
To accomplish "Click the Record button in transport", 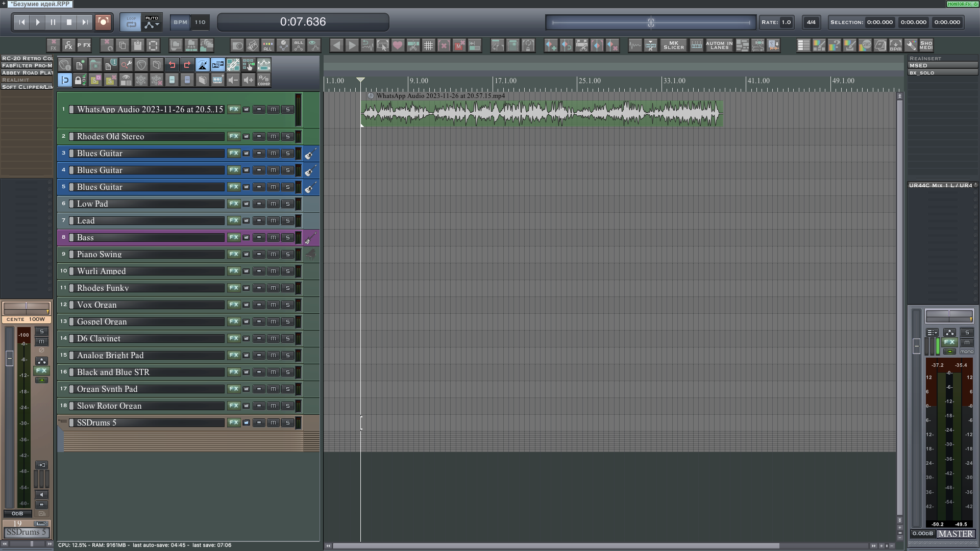I will point(103,22).
